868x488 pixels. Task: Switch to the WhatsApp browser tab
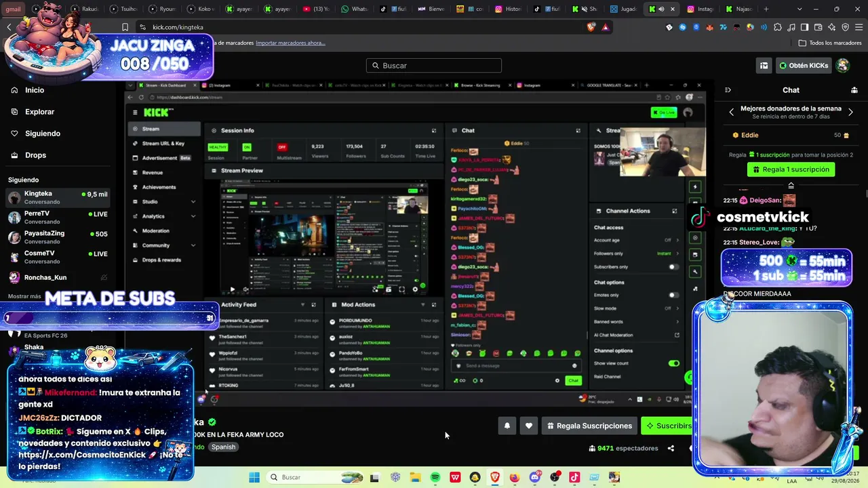click(x=355, y=9)
